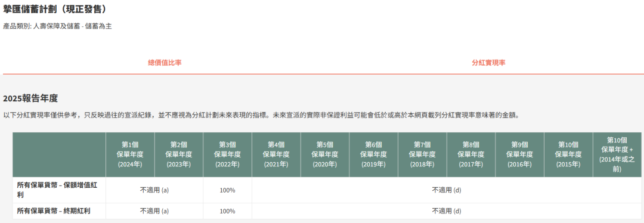This screenshot has height=223, width=644.
Task: Click 不適用 (d) in the 保額增值紅利 row
Action: click(x=447, y=190)
